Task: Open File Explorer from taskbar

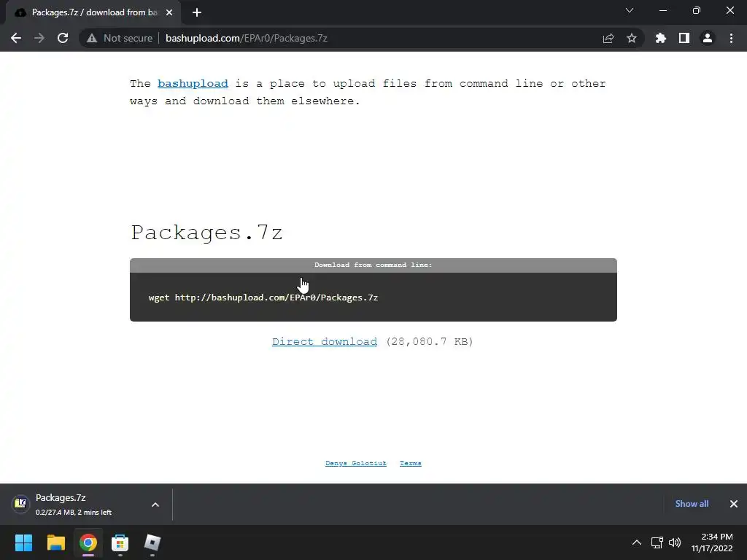Action: pos(55,542)
